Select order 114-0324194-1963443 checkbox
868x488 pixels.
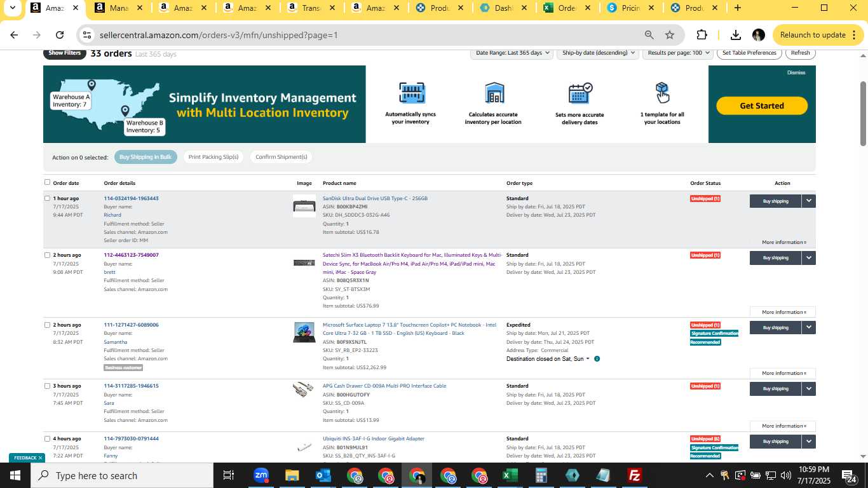(47, 198)
